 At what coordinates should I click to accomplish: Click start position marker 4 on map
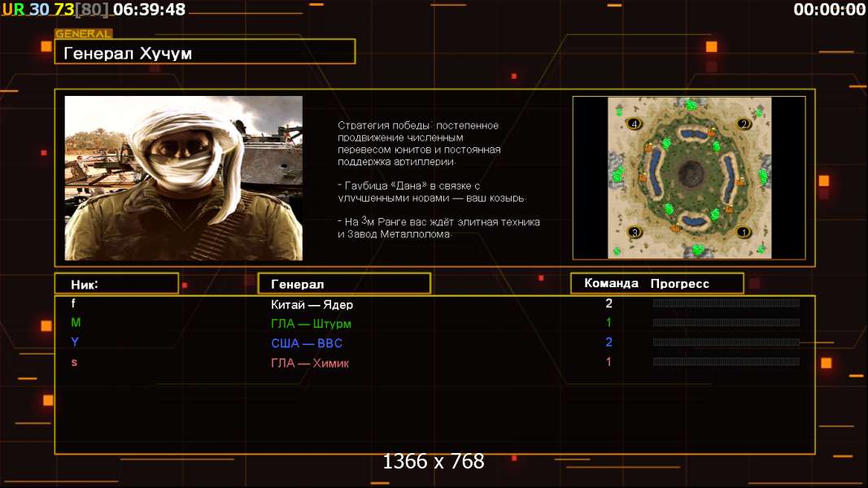coord(635,124)
